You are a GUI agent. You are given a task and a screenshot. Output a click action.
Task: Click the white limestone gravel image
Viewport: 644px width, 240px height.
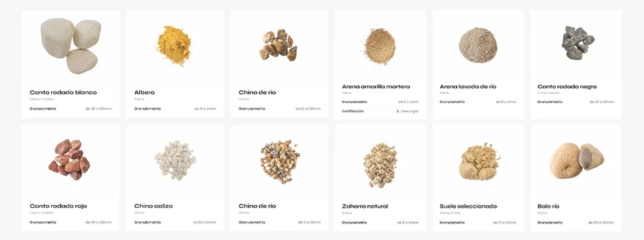point(175,159)
